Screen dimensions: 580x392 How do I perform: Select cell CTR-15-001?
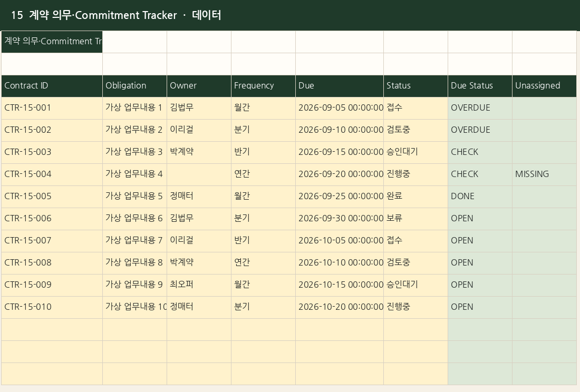tap(52, 108)
